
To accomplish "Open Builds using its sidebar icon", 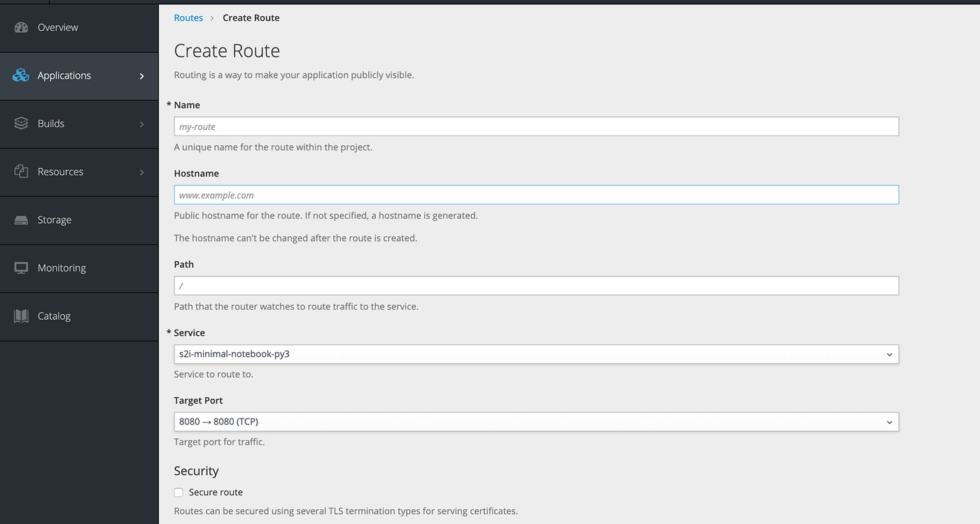I will [21, 123].
